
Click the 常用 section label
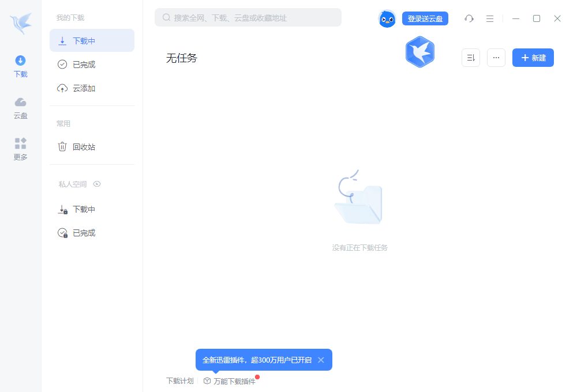pyautogui.click(x=63, y=123)
